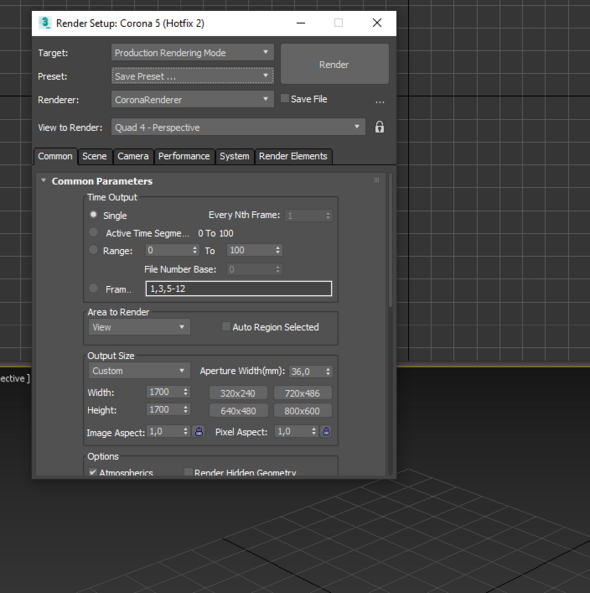The height and width of the screenshot is (593, 590).
Task: Enable the Save File checkbox
Action: coord(285,99)
